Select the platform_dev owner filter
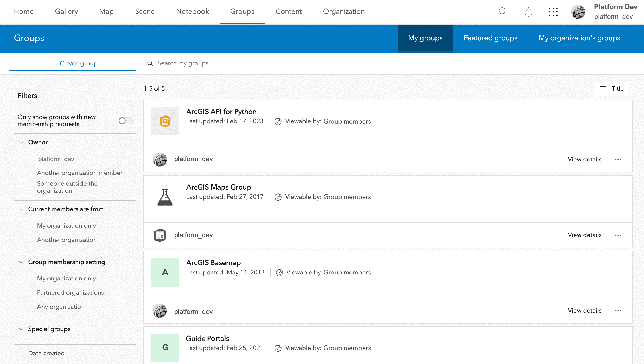Viewport: 644px width, 364px height. click(x=56, y=159)
